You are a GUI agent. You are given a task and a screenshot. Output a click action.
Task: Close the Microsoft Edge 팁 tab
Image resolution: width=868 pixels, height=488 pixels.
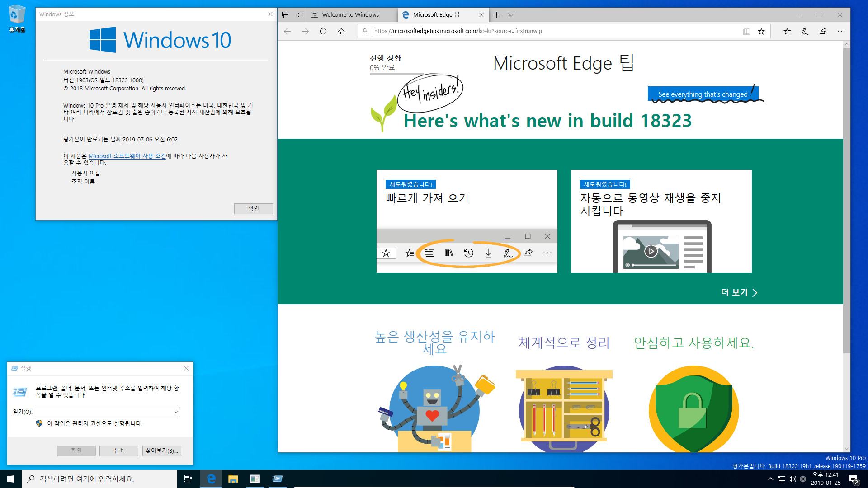click(481, 15)
